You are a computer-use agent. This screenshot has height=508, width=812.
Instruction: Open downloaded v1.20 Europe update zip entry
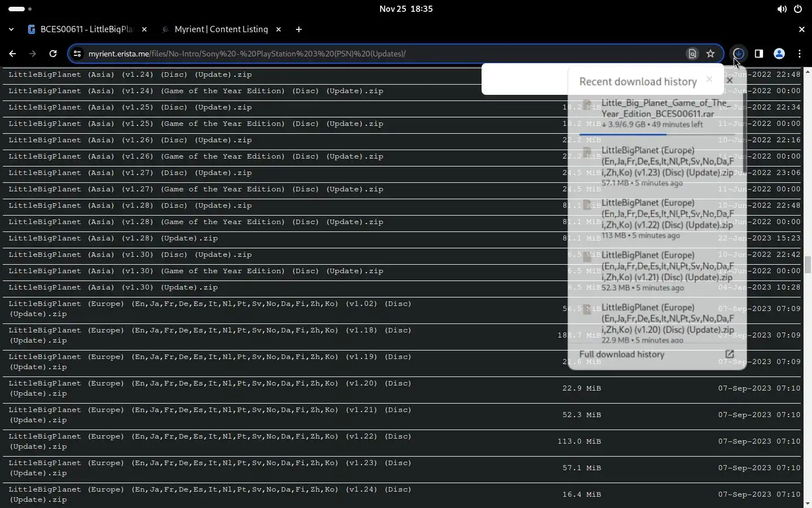click(x=657, y=324)
